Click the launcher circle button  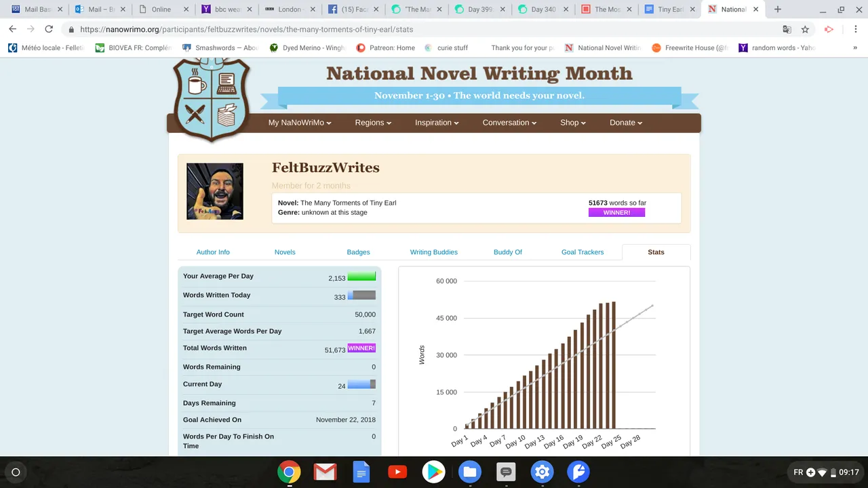(16, 472)
